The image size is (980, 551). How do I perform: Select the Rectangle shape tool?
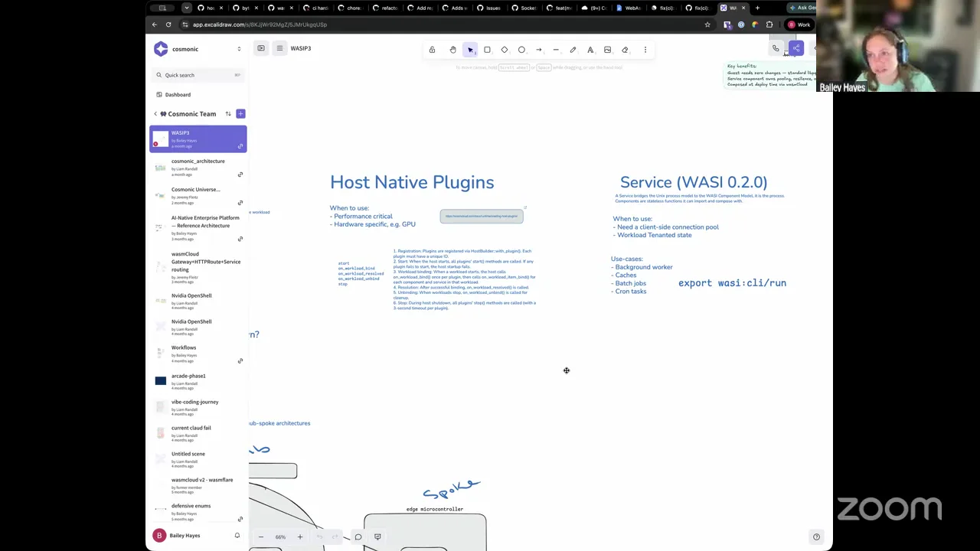487,50
